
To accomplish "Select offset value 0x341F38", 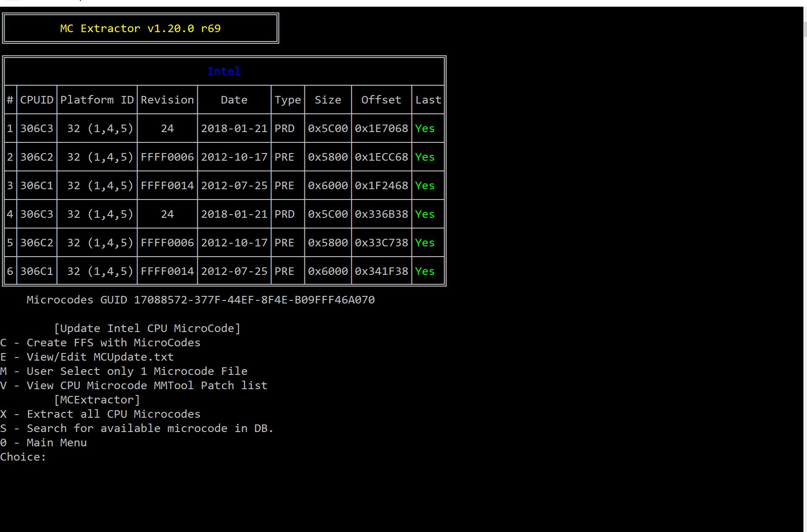I will (x=382, y=271).
